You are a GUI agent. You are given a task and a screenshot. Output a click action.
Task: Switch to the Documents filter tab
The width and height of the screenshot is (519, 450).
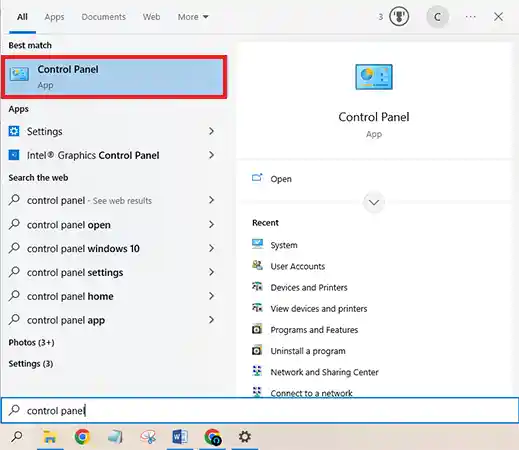[103, 17]
